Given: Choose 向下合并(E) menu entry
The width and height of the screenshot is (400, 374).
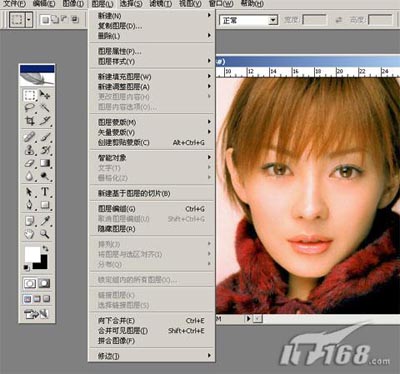Looking at the screenshot, I should click(152, 321).
